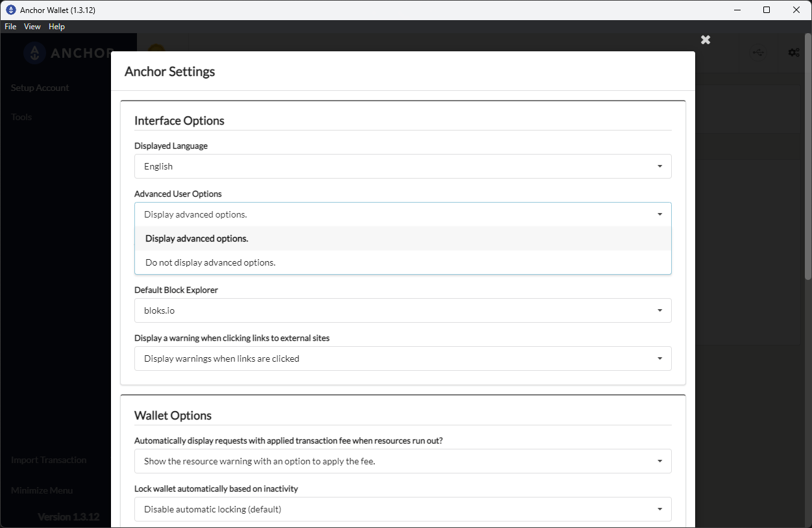Close the Anchor Settings dialog with the X
This screenshot has width=812, height=528.
tap(706, 40)
